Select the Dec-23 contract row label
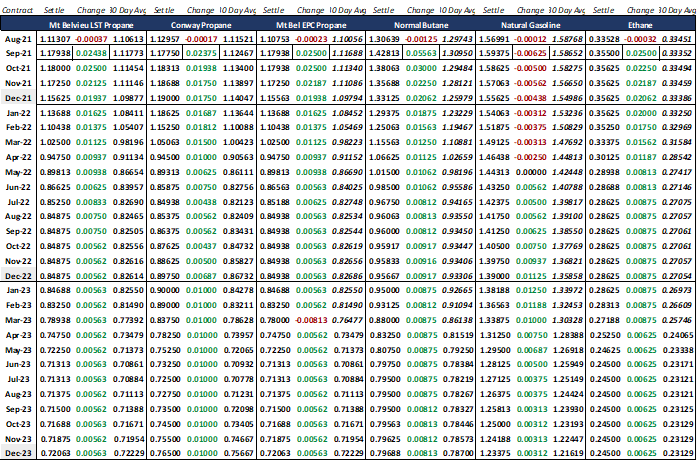This screenshot has width=697, height=461. (x=18, y=453)
